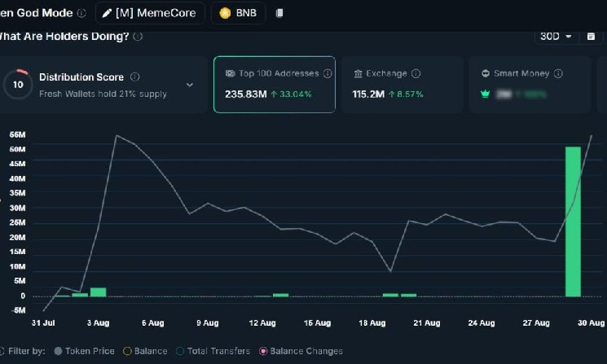Switch to the Exchange holder card
Image resolution: width=607 pixels, height=364 pixels.
pos(402,85)
